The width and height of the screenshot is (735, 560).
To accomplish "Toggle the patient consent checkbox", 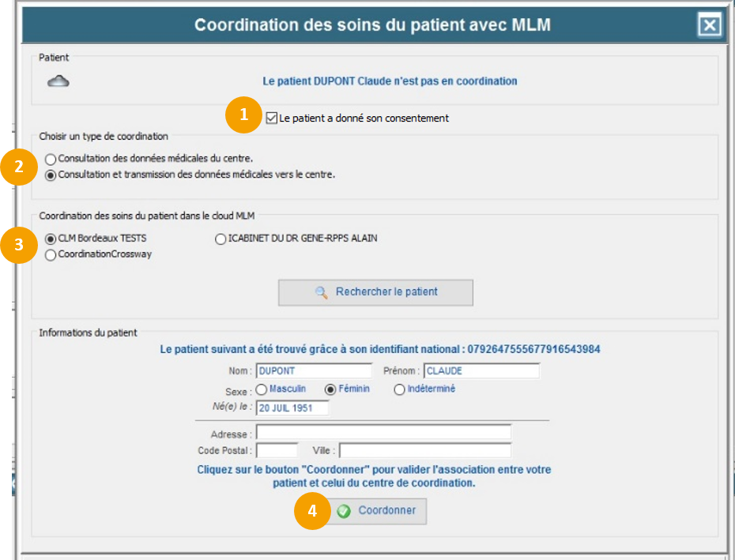I will pyautogui.click(x=272, y=118).
